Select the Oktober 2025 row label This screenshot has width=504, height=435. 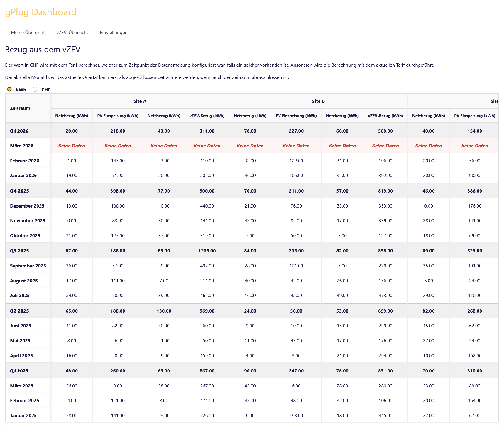25,236
